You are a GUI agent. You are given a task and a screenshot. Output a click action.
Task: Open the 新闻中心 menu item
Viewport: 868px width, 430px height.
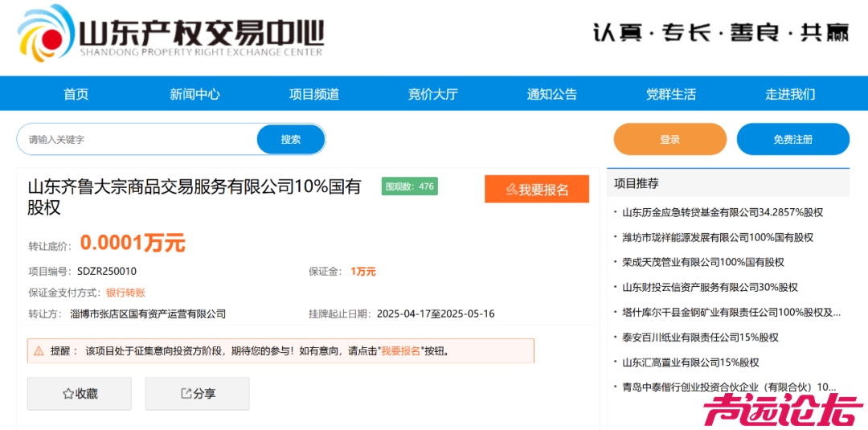coord(194,94)
